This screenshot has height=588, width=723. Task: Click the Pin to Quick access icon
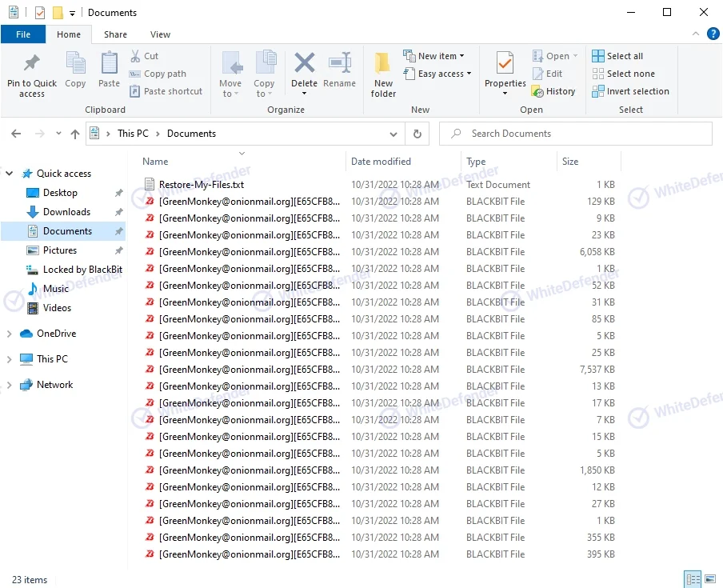coord(32,64)
